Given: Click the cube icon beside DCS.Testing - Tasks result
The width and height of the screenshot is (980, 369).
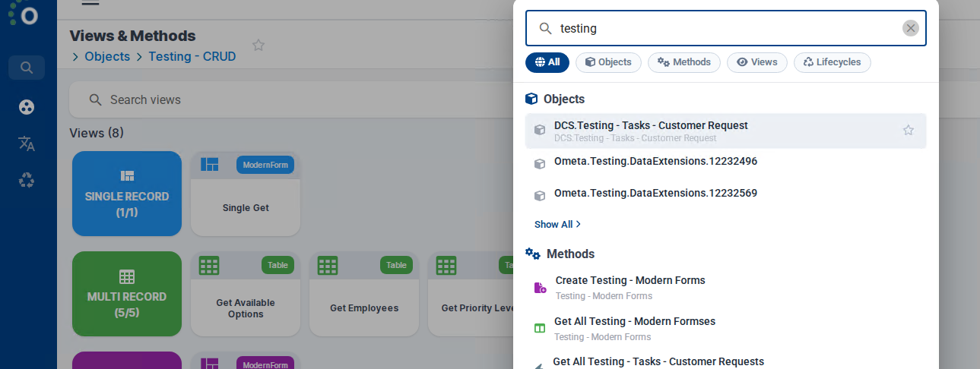Looking at the screenshot, I should (540, 130).
